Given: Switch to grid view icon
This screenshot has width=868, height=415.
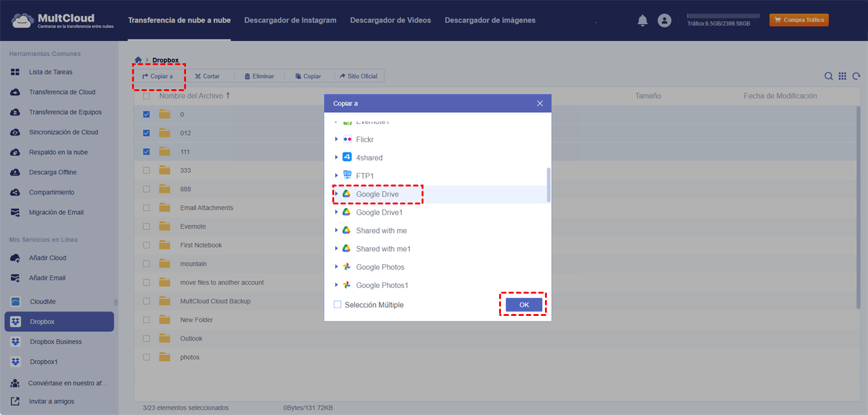Looking at the screenshot, I should pyautogui.click(x=843, y=76).
